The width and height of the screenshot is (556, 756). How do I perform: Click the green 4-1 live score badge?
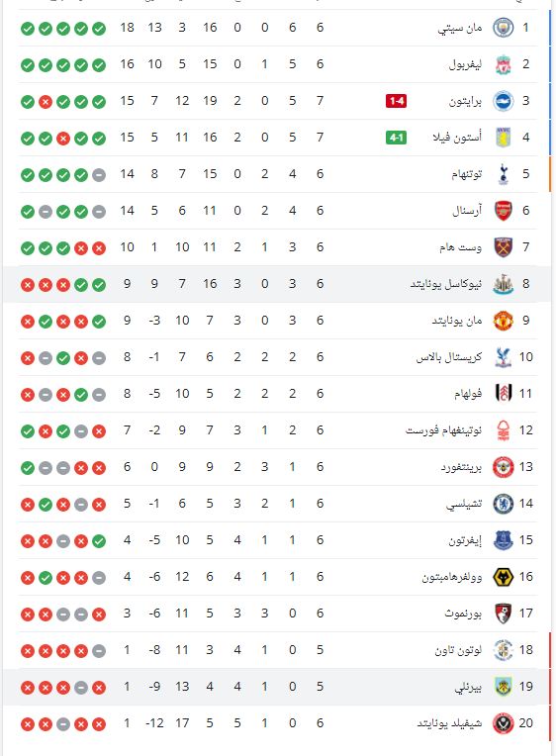pyautogui.click(x=396, y=138)
